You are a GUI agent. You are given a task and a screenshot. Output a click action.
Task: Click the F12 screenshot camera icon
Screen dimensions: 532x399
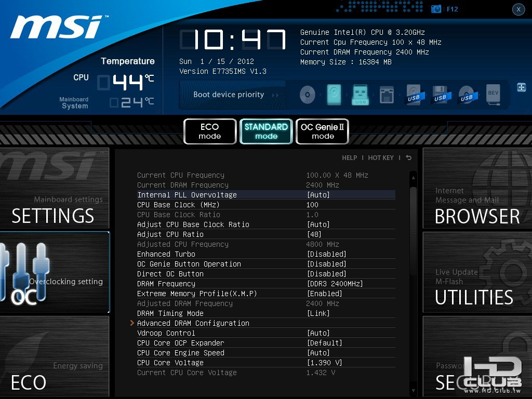(436, 9)
